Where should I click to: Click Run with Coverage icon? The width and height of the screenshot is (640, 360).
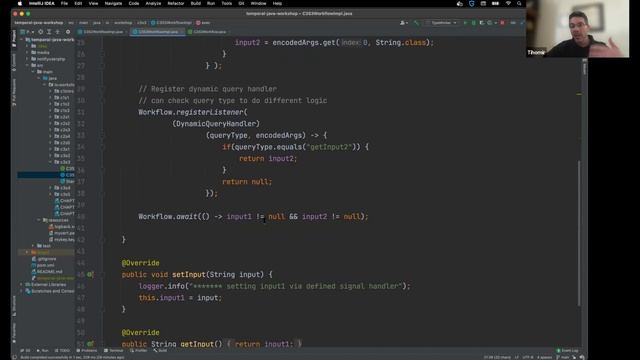tap(482, 23)
